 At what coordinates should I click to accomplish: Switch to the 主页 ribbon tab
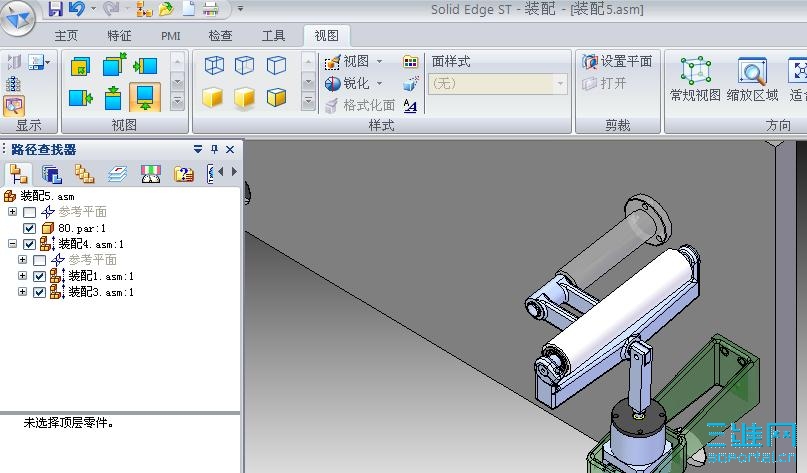[66, 36]
